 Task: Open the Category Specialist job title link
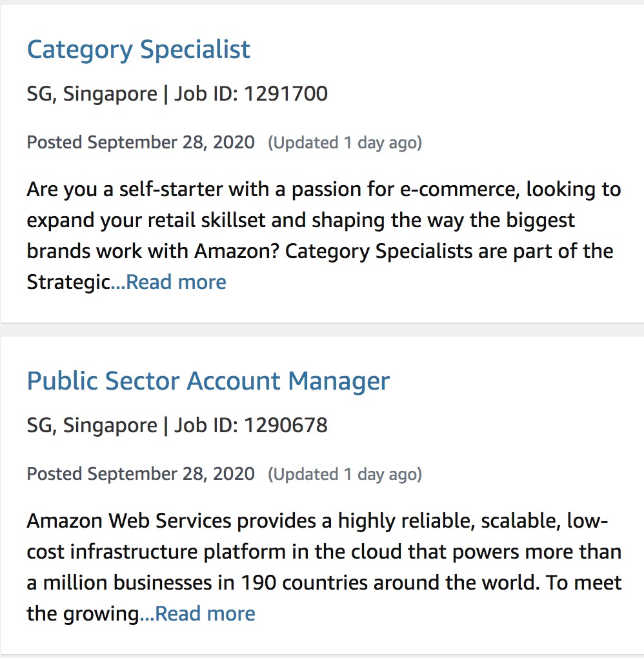pyautogui.click(x=138, y=50)
